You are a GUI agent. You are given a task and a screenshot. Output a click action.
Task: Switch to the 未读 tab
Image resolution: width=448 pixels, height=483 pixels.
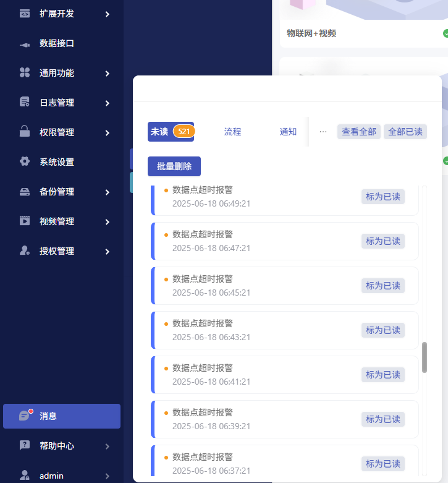(171, 132)
